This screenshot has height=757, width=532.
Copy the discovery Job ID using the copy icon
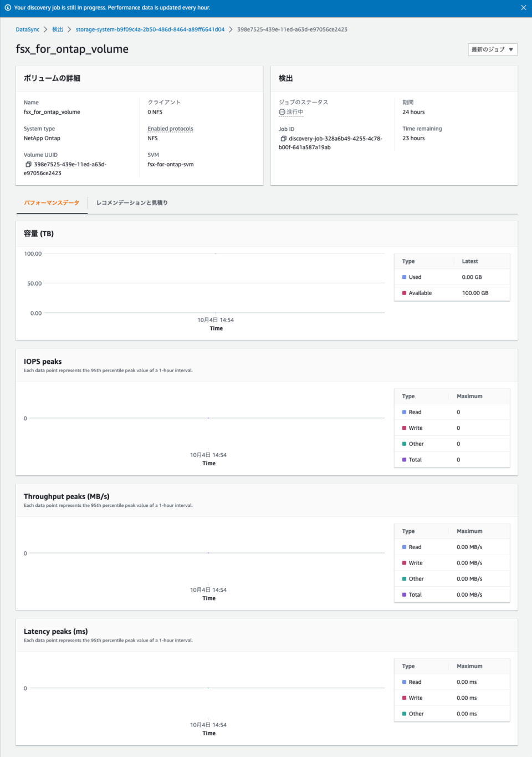coord(283,138)
